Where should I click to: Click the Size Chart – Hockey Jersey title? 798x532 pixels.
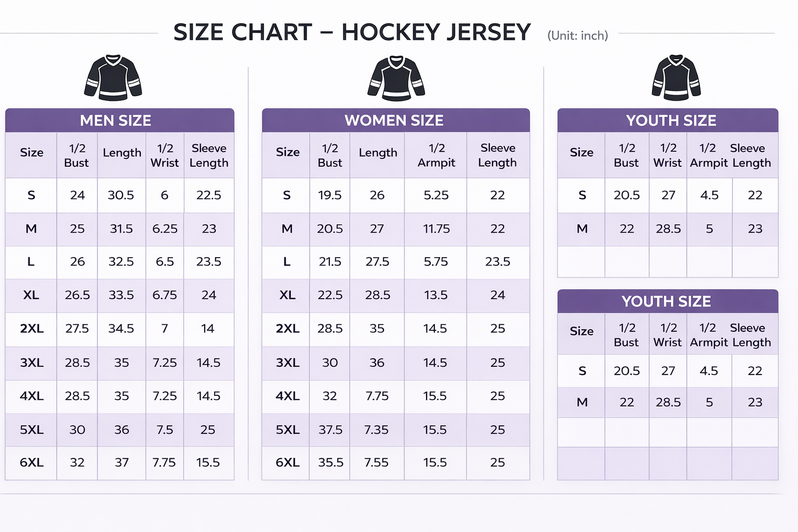click(x=352, y=32)
